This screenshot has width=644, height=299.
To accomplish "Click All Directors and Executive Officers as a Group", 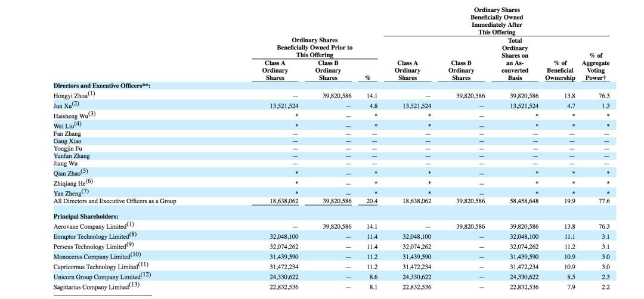I will [x=114, y=201].
